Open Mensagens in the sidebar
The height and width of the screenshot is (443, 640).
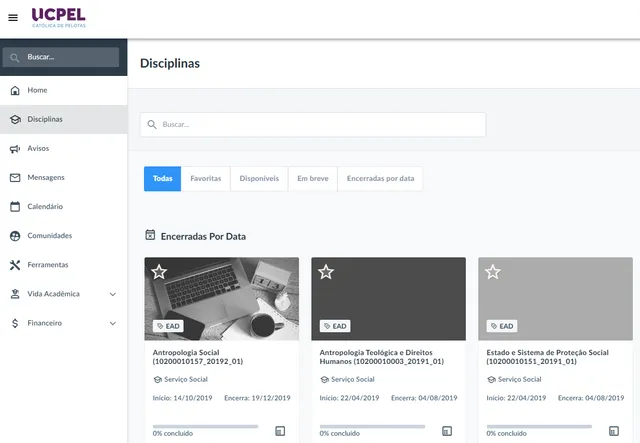click(64, 178)
